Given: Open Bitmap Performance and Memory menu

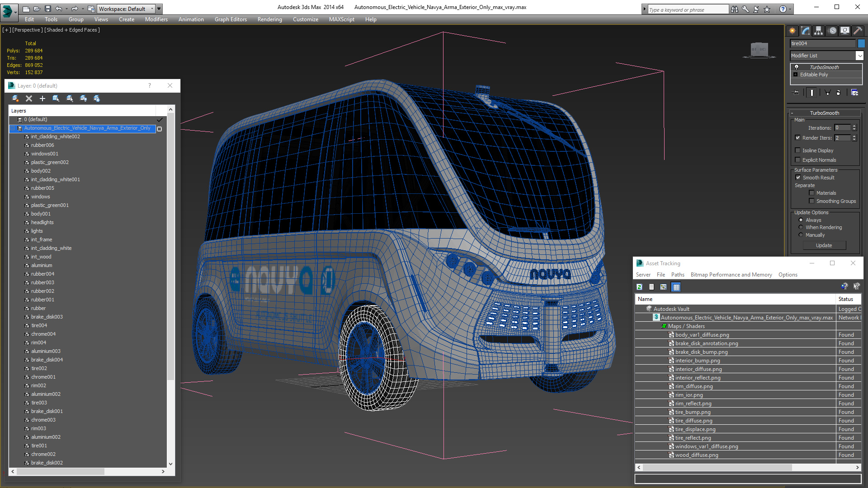Looking at the screenshot, I should pos(731,275).
